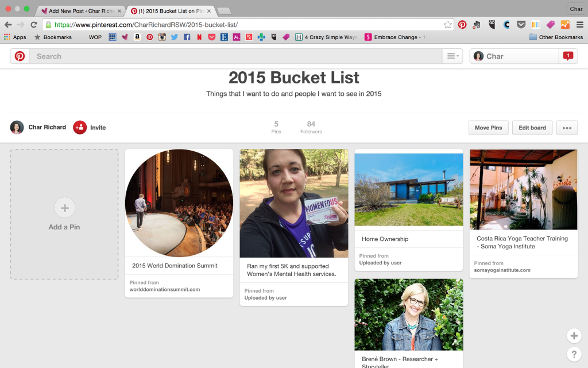Open the Chrome hamburger menu

(579, 25)
